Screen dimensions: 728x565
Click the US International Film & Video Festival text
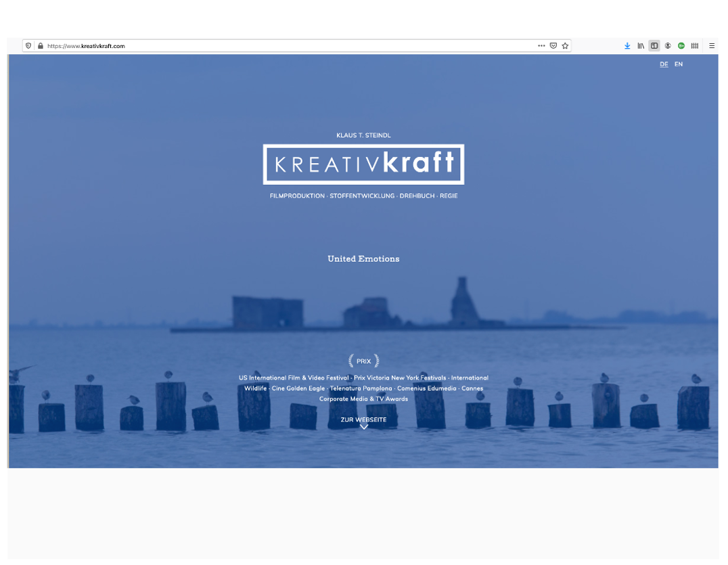(x=294, y=378)
